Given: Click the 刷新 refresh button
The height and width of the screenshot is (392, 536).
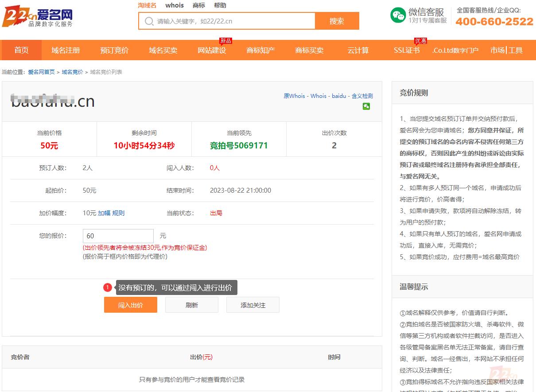Looking at the screenshot, I should click(x=192, y=305).
